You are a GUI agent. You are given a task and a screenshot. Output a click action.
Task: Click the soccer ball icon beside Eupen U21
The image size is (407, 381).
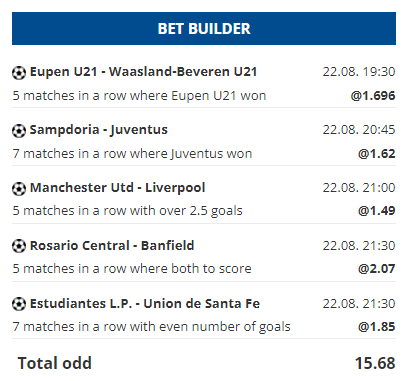point(19,72)
